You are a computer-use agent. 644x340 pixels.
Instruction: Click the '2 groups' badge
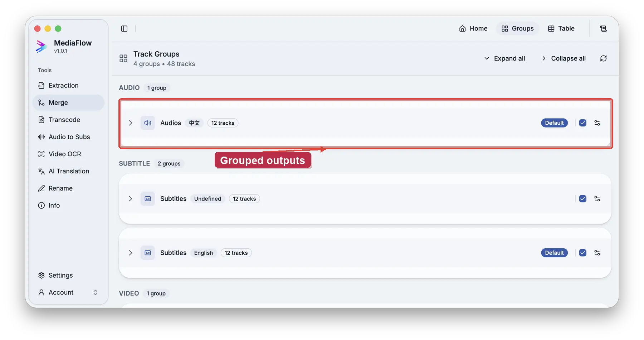pyautogui.click(x=169, y=164)
